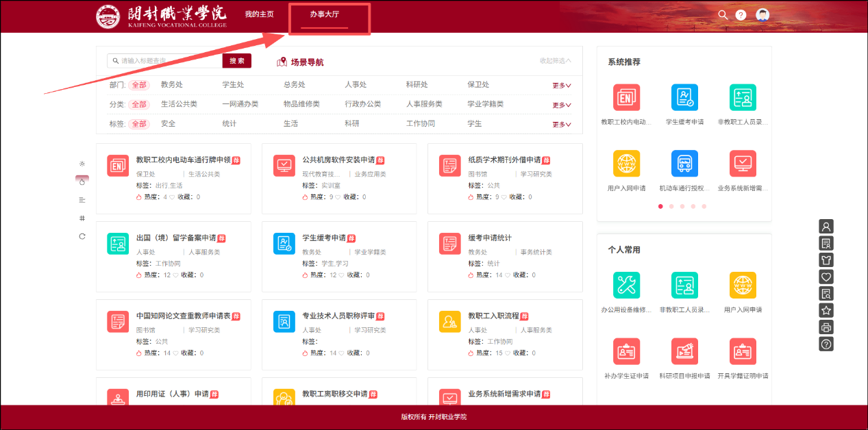Toggle the 收藏 heart on 学生缓考申请 card
Image resolution: width=868 pixels, height=430 pixels.
point(340,275)
